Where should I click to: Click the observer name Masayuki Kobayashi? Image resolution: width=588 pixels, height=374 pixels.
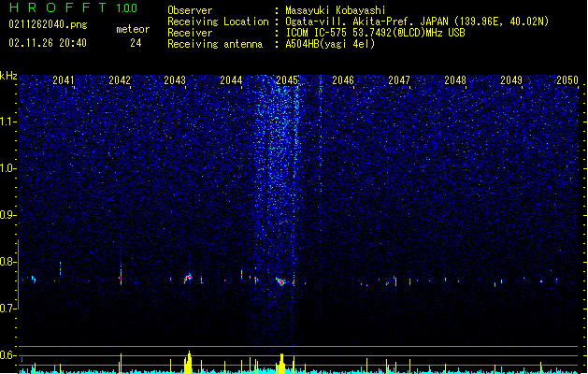[x=336, y=10]
